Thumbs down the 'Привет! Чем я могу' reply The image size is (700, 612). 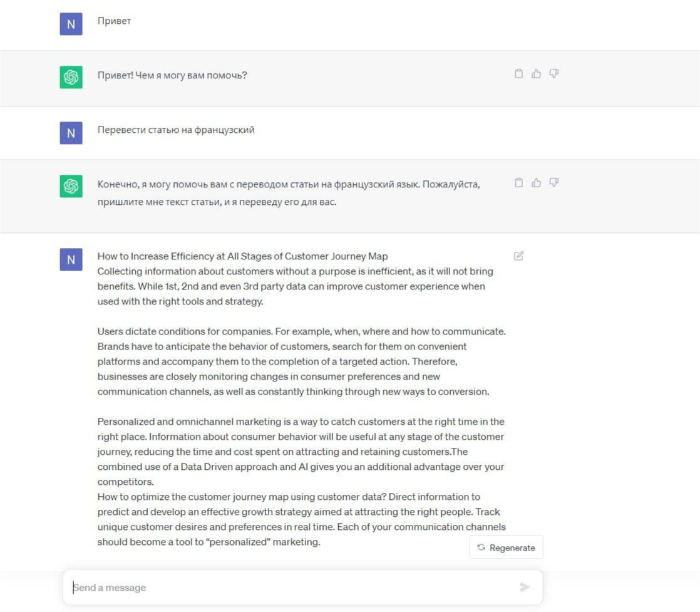(553, 74)
